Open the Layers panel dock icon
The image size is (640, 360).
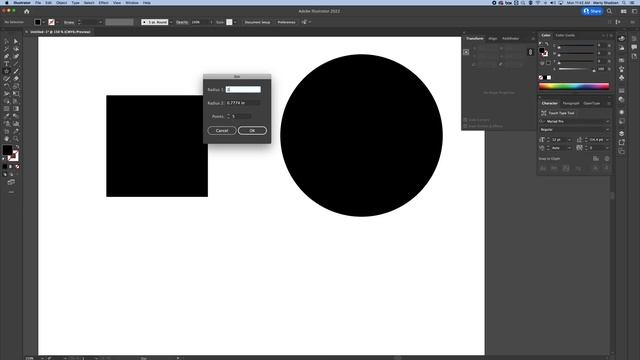pos(621,133)
